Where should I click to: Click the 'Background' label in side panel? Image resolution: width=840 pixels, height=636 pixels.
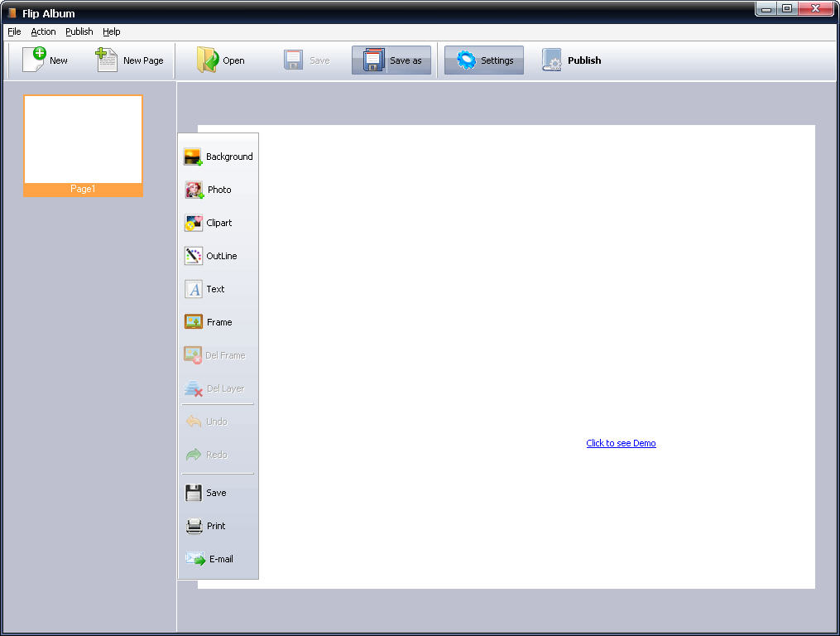(229, 157)
